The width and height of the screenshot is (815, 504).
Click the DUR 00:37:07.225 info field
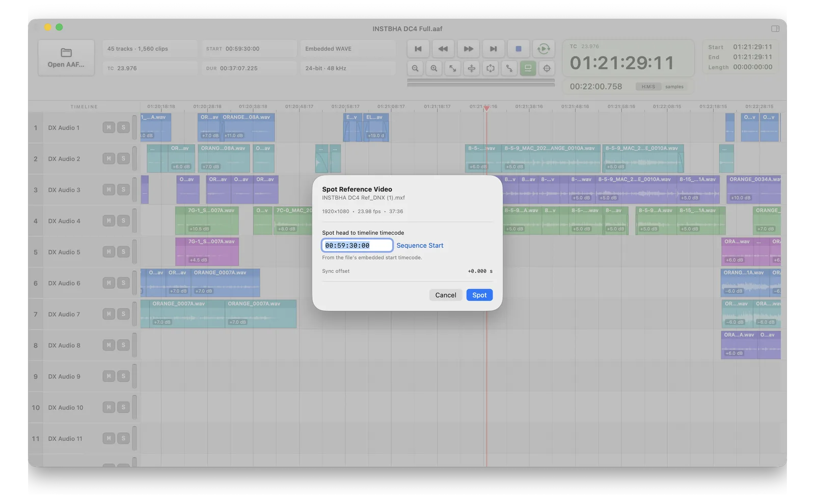click(250, 68)
